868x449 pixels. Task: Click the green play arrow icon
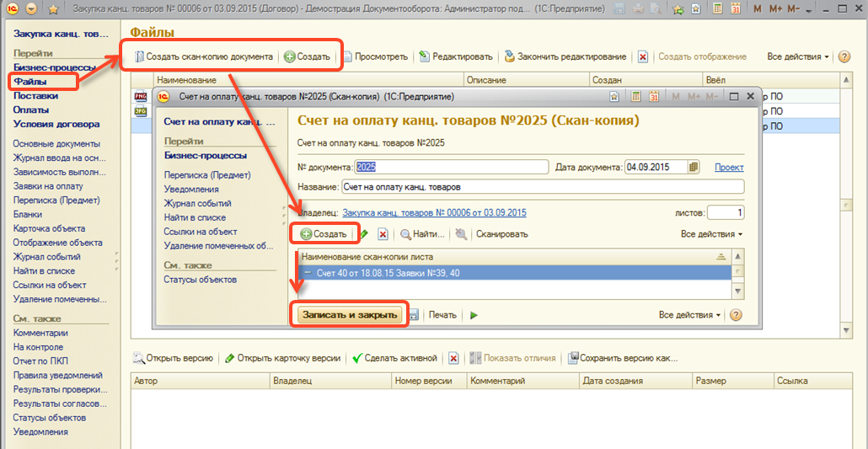tap(474, 315)
